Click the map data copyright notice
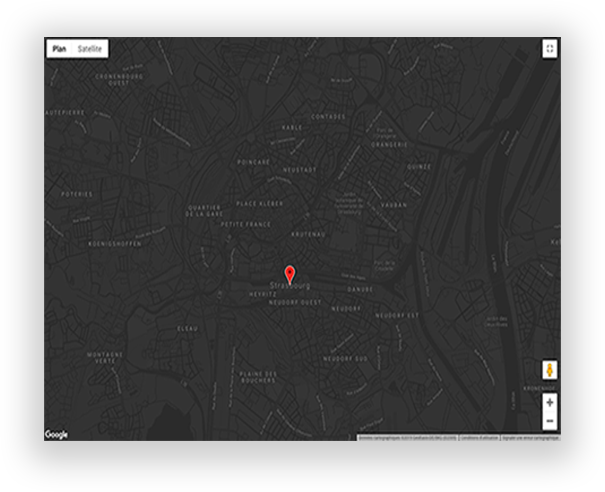 pos(408,438)
